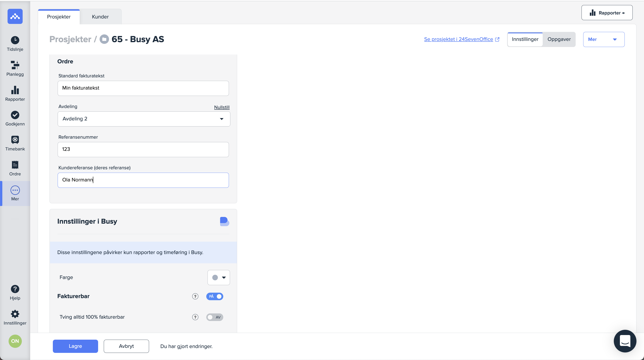Enable Tving alltid 100% fakturerbar switch
The image size is (644, 360).
coord(215,317)
